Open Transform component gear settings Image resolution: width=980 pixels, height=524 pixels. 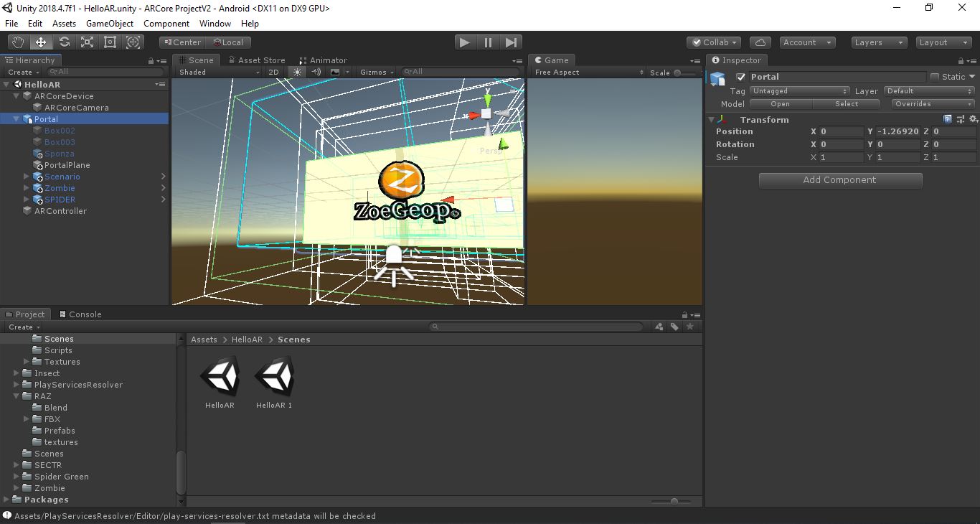pos(973,119)
